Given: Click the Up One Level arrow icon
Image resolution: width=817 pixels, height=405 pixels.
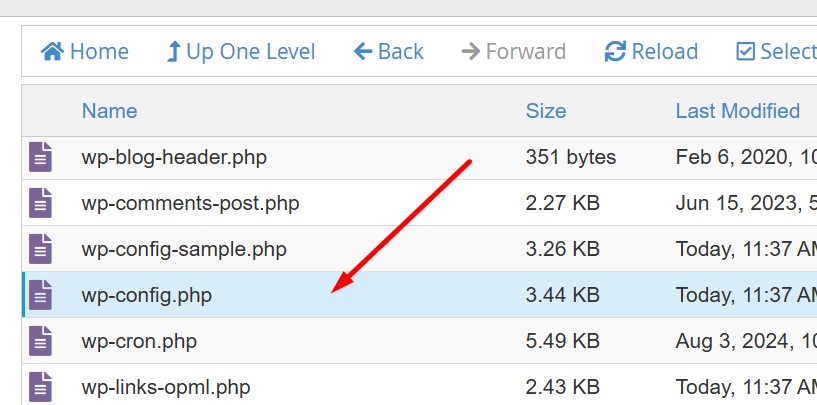Looking at the screenshot, I should 174,51.
